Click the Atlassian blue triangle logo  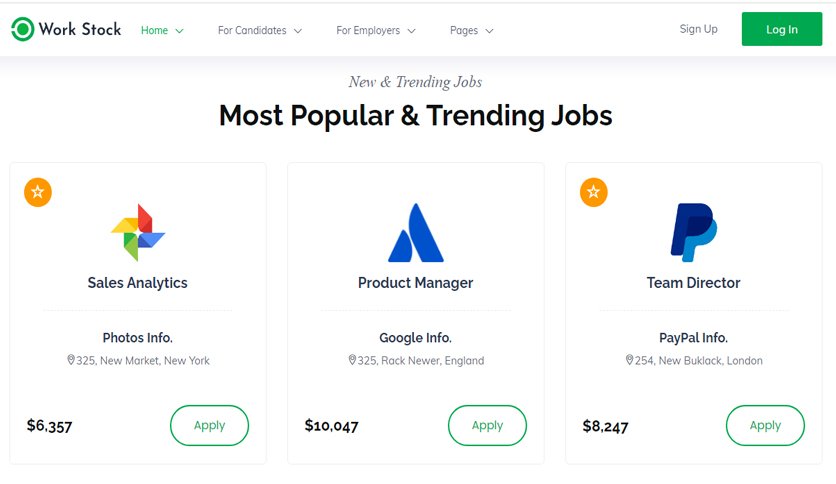pyautogui.click(x=416, y=232)
